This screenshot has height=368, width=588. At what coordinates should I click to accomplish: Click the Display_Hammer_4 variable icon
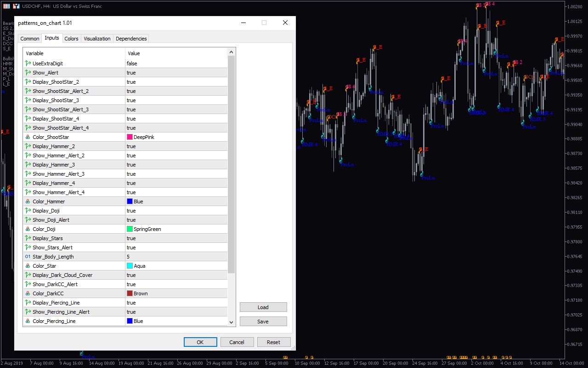tap(28, 183)
